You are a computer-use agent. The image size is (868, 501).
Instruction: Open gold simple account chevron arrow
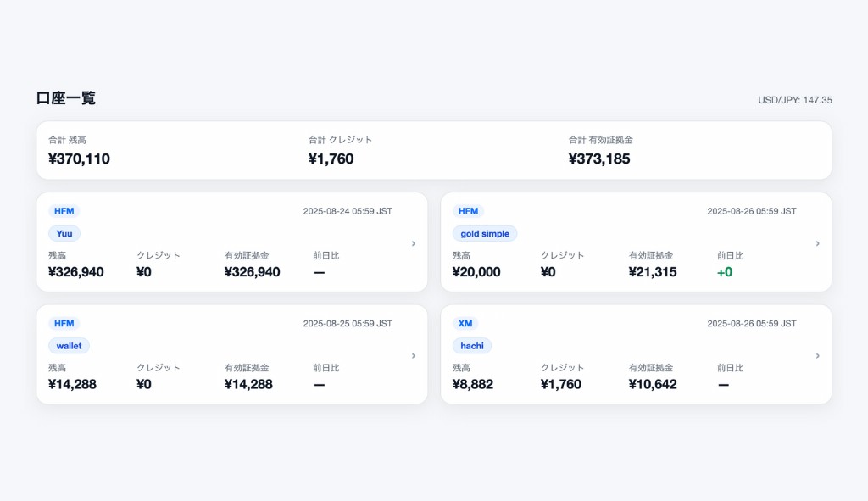point(817,243)
